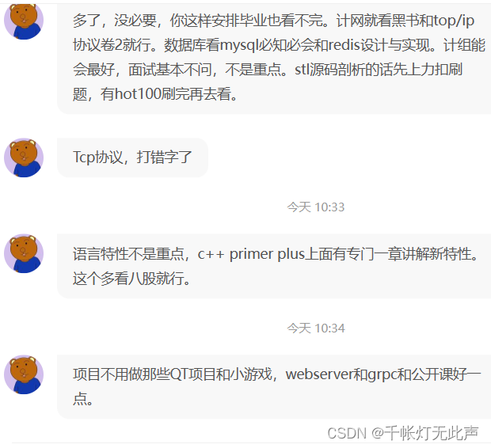Screen dimensions: 491x448
Task: Click the "今天 10:33" timestamp
Action: click(316, 207)
